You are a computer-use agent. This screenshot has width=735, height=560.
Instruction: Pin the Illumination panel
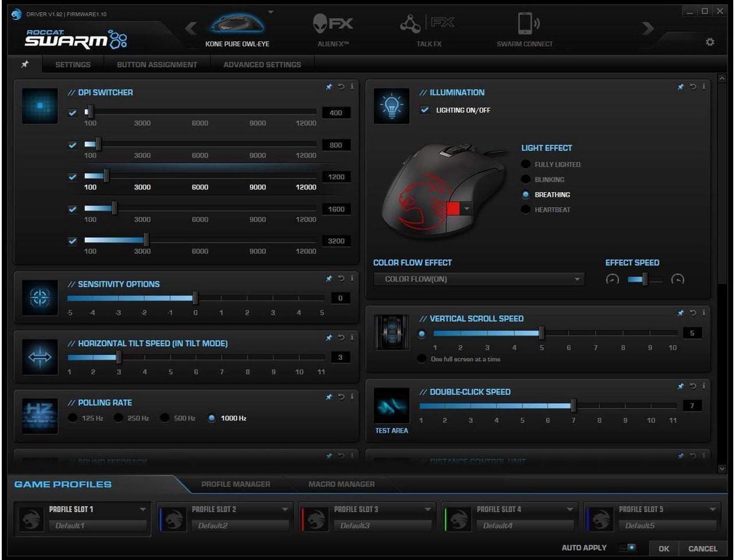(x=681, y=87)
